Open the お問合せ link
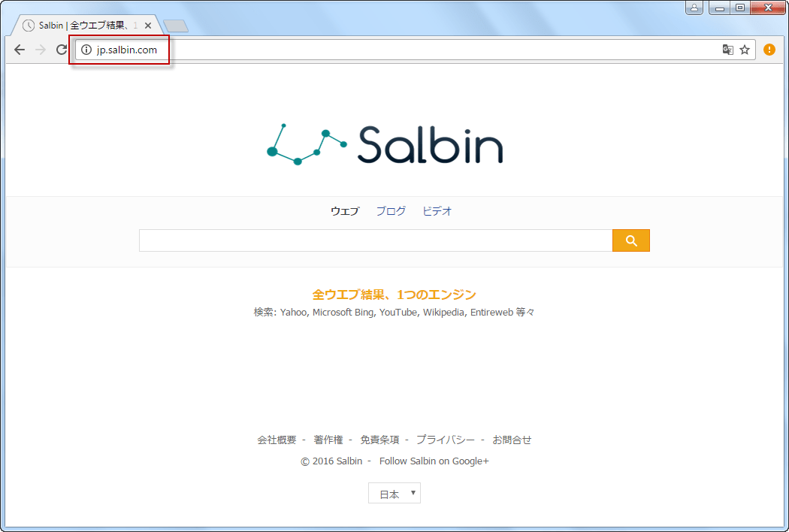 512,440
